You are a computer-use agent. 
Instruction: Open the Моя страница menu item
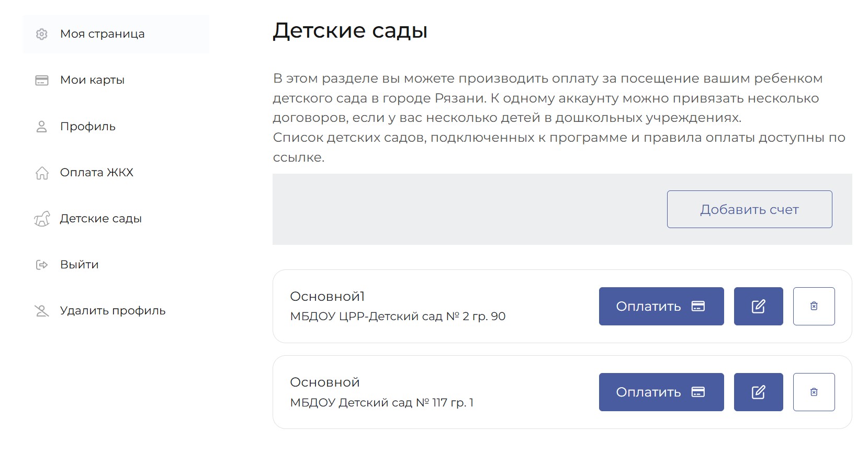103,34
